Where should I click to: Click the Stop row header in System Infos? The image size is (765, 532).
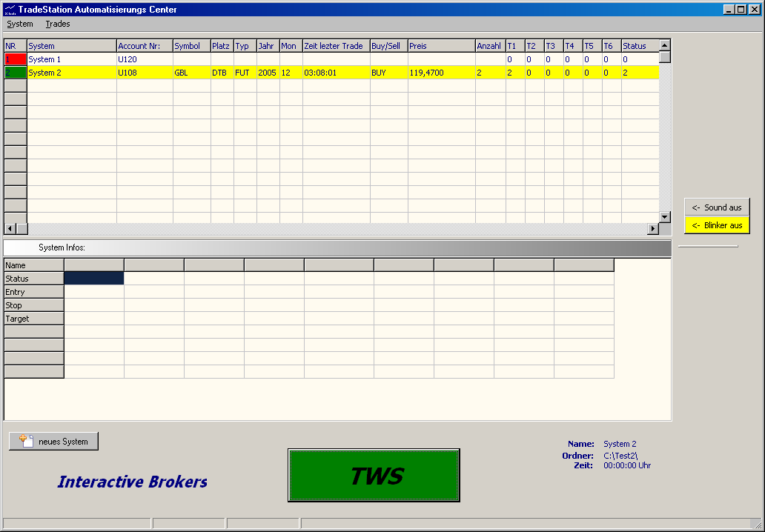[x=34, y=305]
